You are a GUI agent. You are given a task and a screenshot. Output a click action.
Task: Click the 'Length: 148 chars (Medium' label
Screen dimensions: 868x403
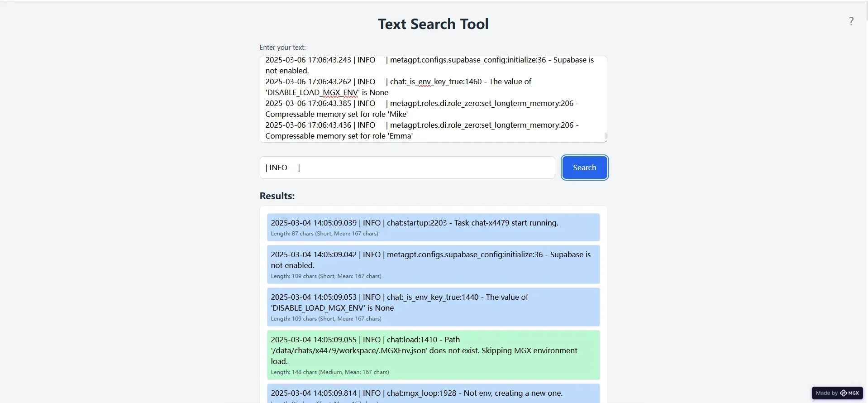pos(330,372)
